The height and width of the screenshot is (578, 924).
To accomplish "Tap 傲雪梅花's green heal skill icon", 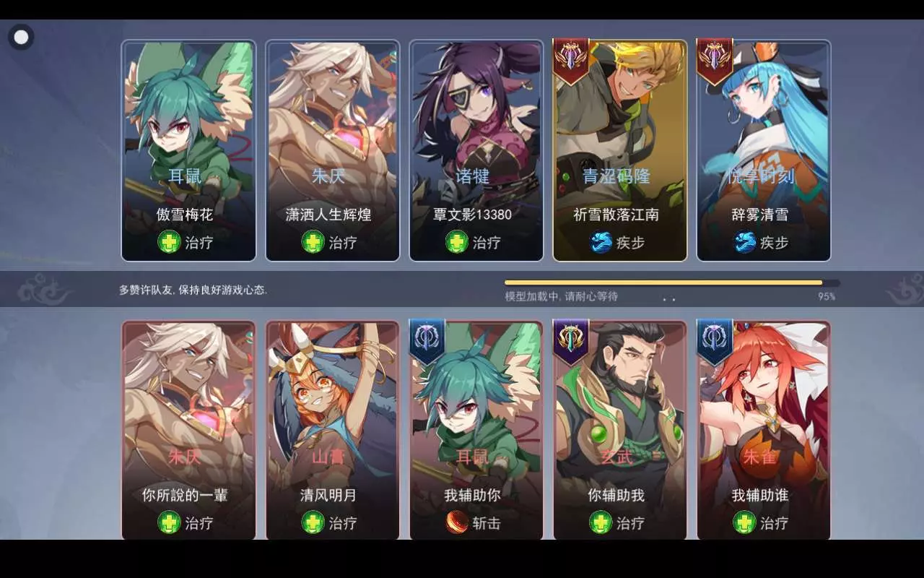I will coord(169,242).
